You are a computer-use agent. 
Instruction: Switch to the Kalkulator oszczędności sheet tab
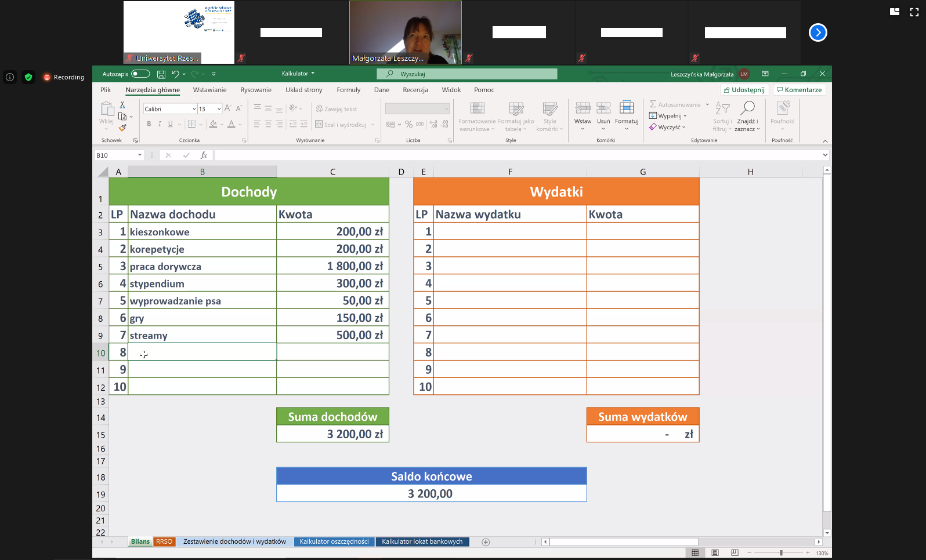(334, 542)
